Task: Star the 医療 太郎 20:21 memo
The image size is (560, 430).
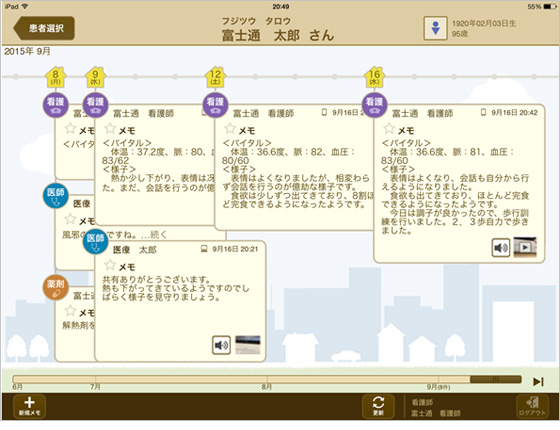Action: [110, 265]
